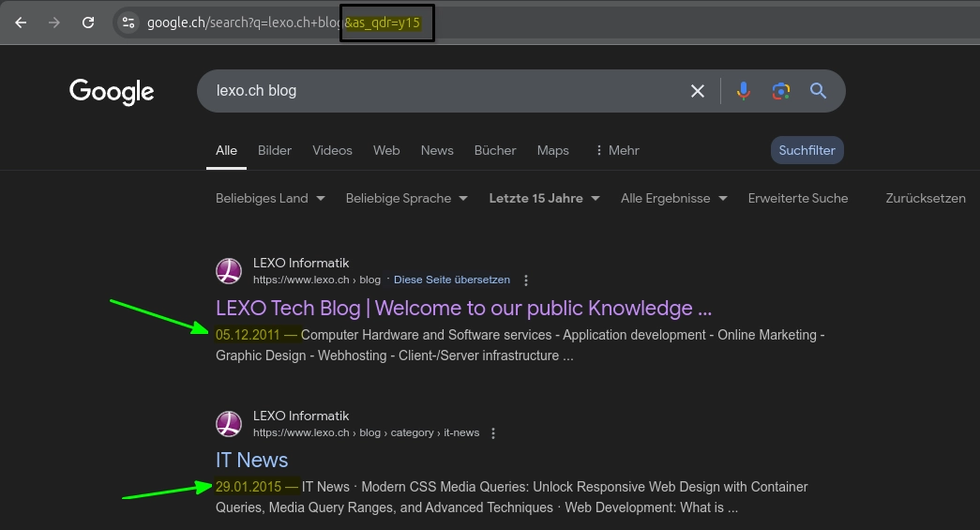This screenshot has width=980, height=530.
Task: Switch to the Alle tab
Action: 226,151
